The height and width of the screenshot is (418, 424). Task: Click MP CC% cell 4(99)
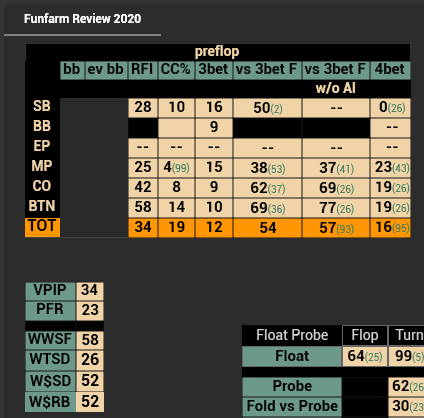(x=176, y=168)
